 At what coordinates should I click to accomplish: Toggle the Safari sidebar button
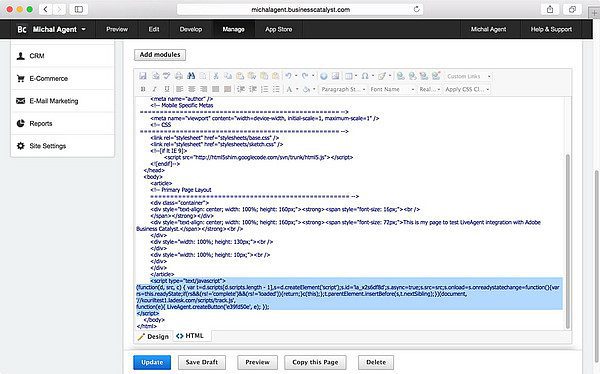pos(79,9)
